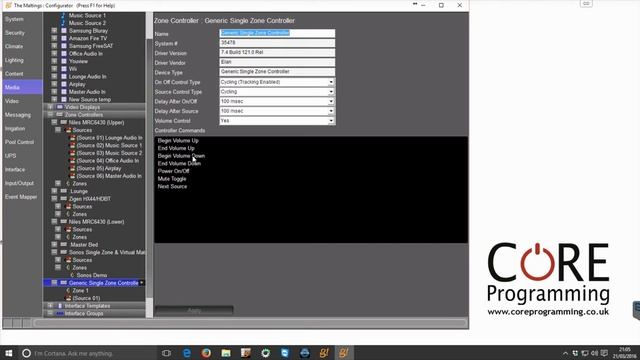The width and height of the screenshot is (640, 360).
Task: Open the volume control in system tray
Action: click(x=594, y=353)
